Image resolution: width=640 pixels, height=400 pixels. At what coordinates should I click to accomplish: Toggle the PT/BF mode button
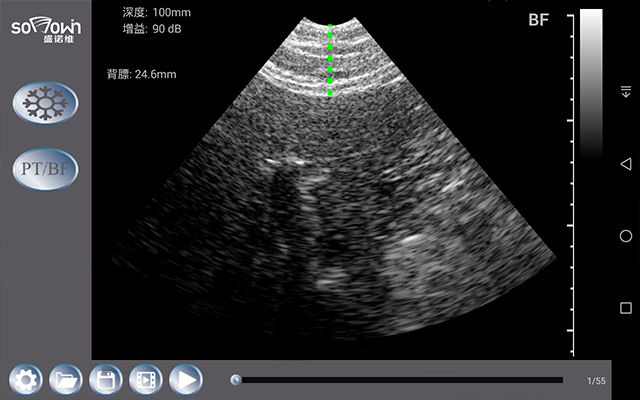tap(45, 167)
